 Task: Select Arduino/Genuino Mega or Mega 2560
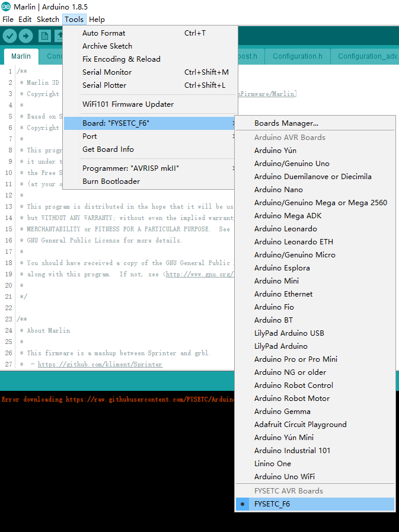(315, 203)
